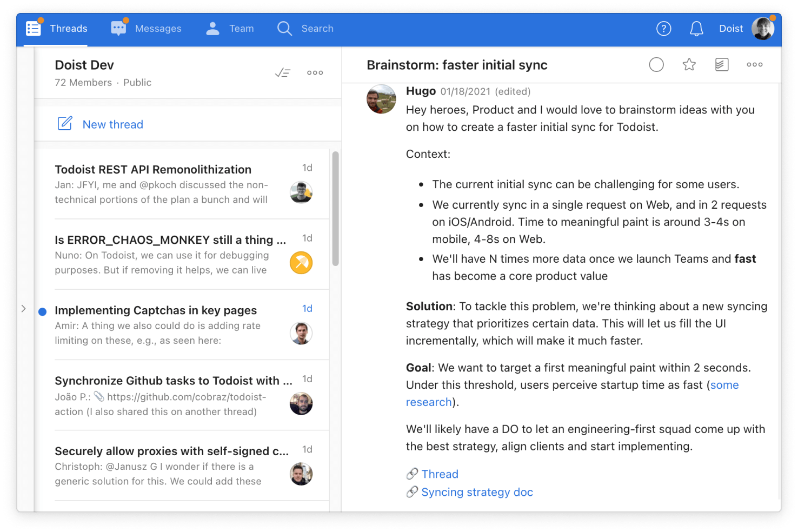798x532 pixels.
Task: Click 72 Members text
Action: [83, 83]
